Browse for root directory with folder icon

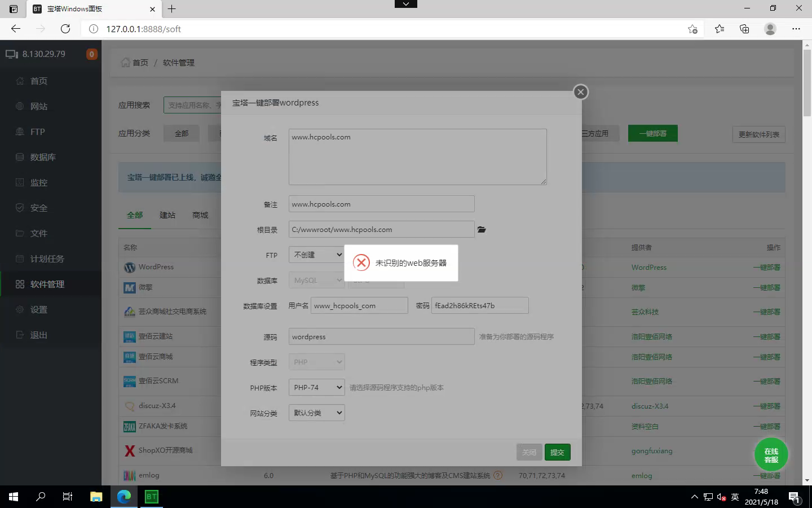[x=482, y=230]
